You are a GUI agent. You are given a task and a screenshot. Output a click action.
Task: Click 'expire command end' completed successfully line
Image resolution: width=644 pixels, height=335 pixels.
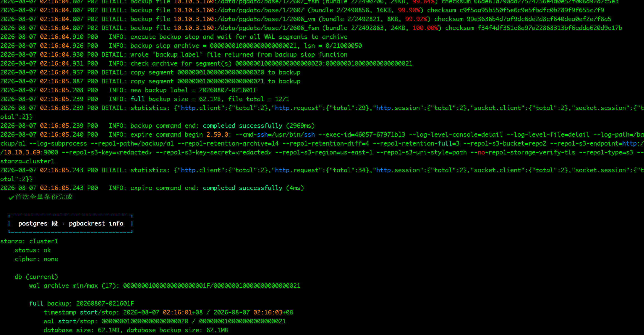[152, 188]
